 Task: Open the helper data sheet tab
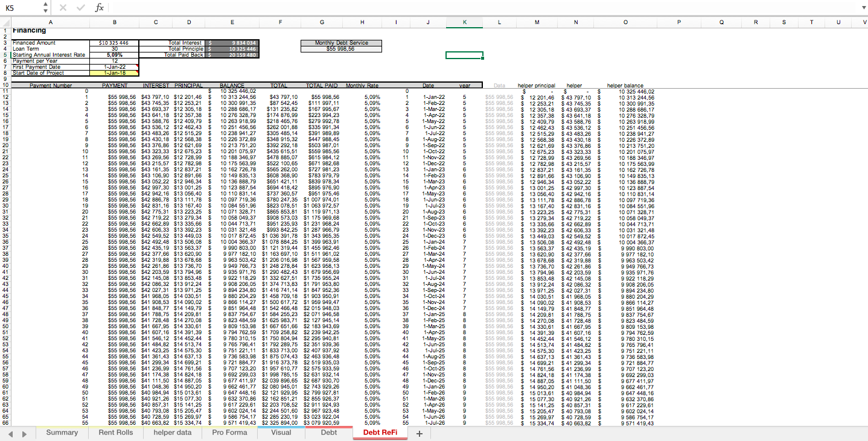tap(172, 433)
